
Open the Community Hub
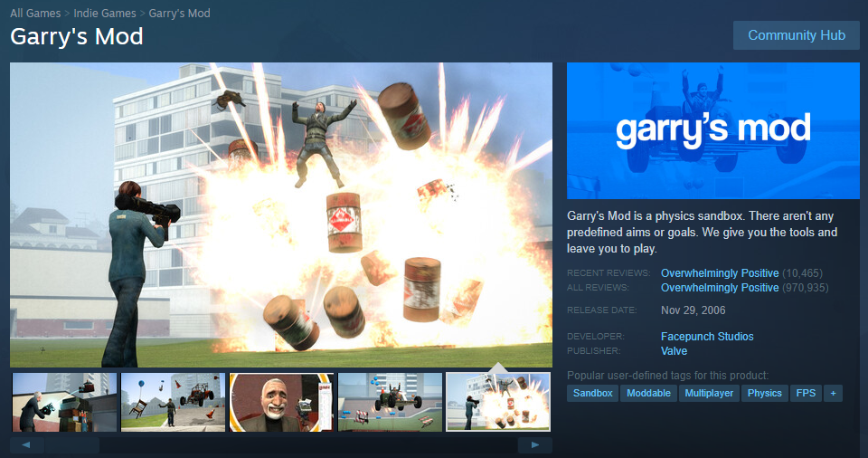(x=796, y=35)
